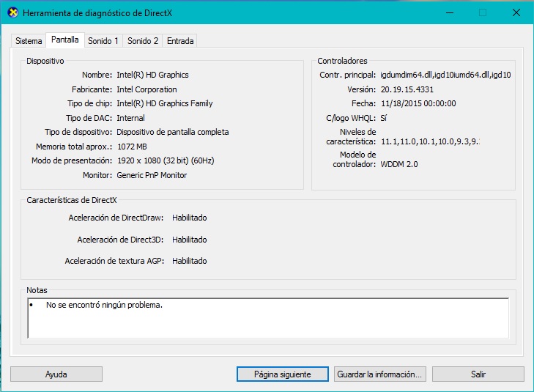Click the '1920 x 1080 (32 bit) (60Hz)' value
Viewport: 534px width, 392px height.
166,160
